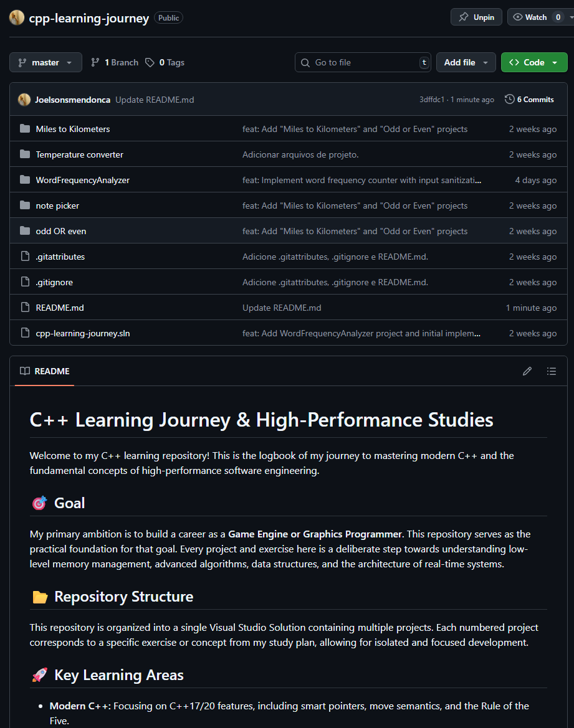Open the WordFrequencyAnalyzer folder
The height and width of the screenshot is (728, 574).
tap(83, 180)
